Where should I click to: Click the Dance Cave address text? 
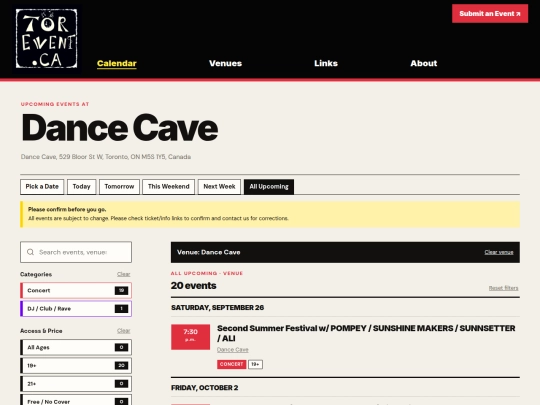106,157
